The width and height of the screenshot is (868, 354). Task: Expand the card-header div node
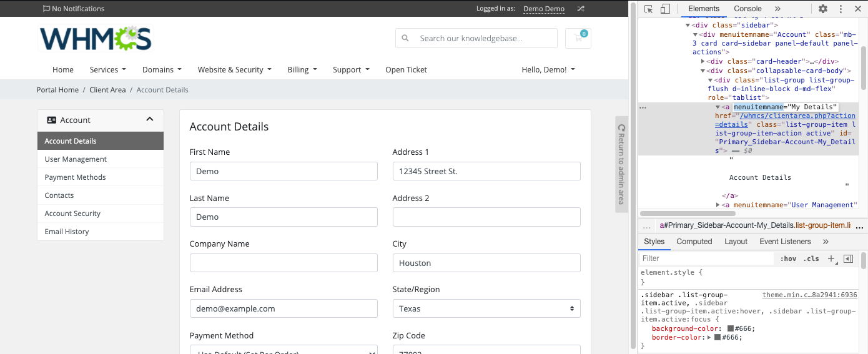[703, 61]
